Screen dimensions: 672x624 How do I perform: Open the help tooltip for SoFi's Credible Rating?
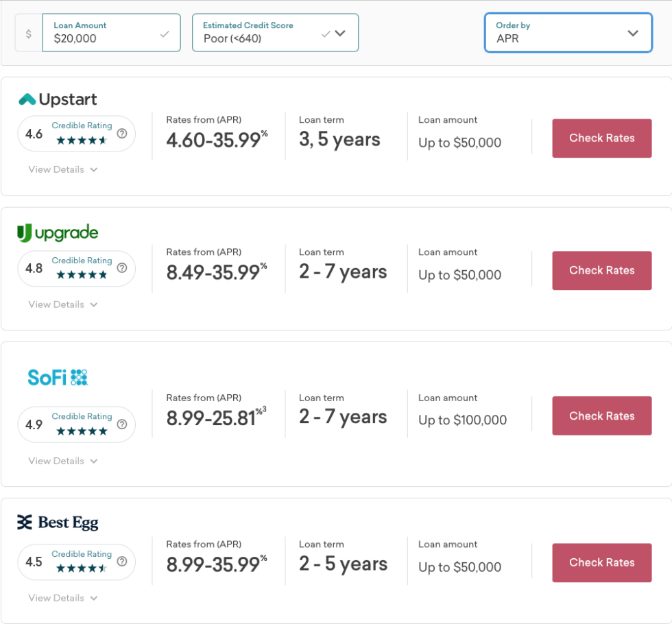tap(122, 424)
